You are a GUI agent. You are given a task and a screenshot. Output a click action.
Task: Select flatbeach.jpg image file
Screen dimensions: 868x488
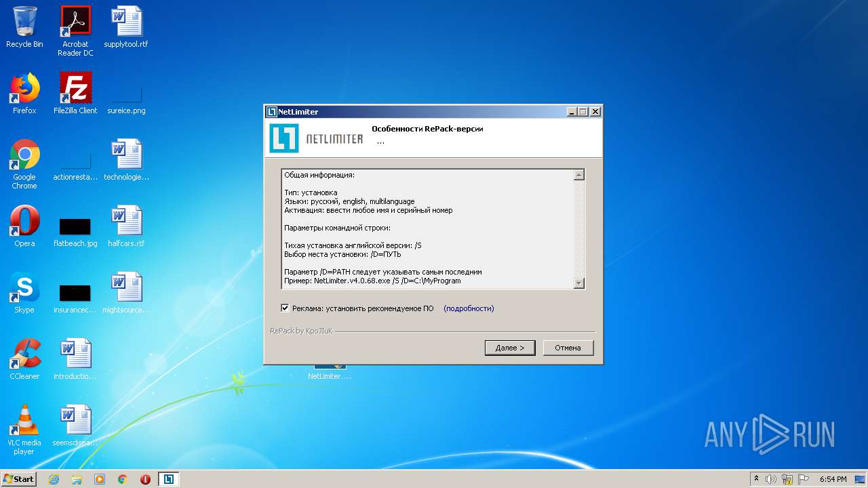(75, 232)
